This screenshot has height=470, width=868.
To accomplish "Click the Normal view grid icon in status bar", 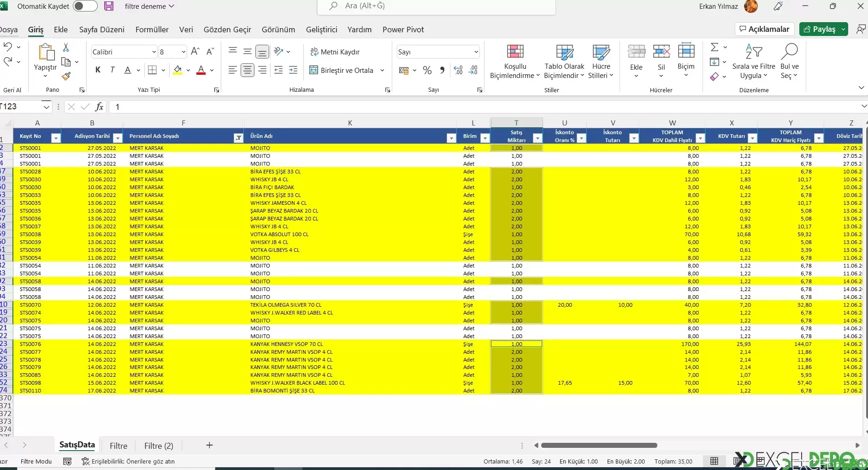I will (x=714, y=461).
